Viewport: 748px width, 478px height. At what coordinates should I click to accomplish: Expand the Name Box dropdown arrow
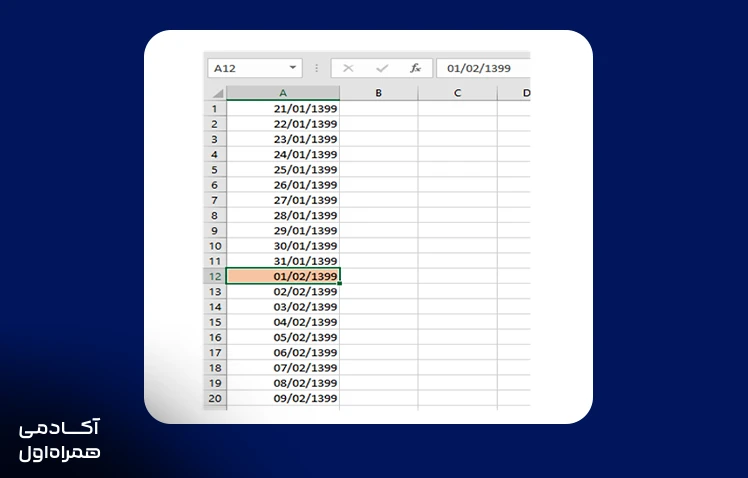pos(293,68)
